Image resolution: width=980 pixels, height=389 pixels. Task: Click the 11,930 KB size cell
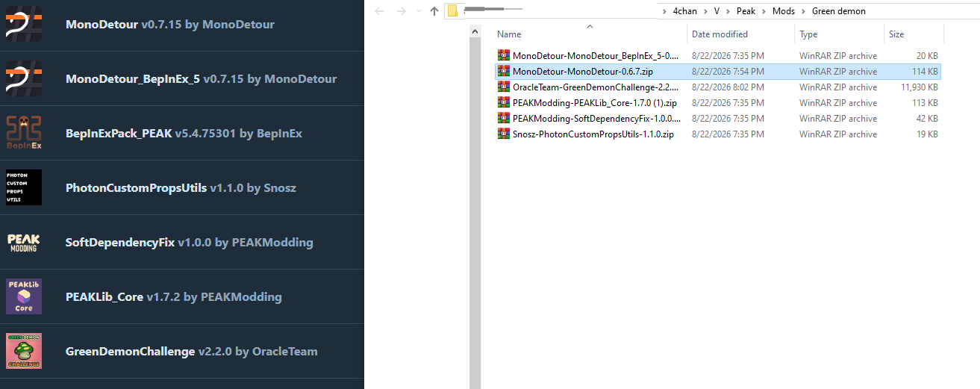pyautogui.click(x=920, y=87)
